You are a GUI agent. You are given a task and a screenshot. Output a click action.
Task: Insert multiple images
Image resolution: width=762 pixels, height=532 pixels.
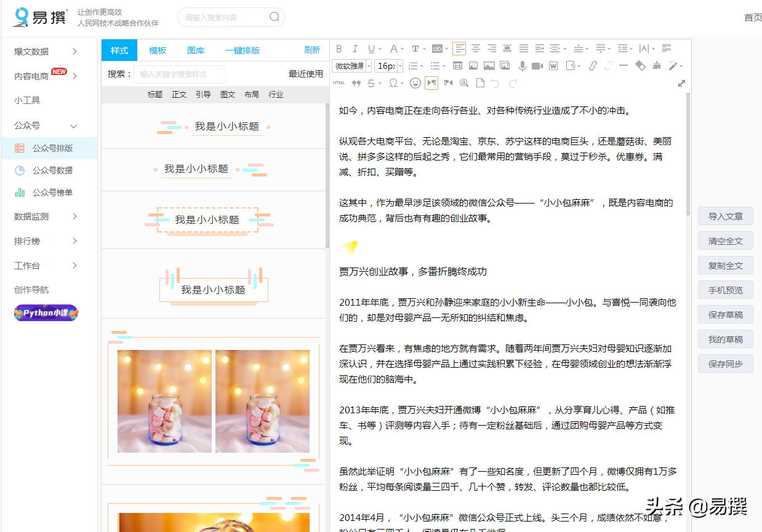(x=505, y=66)
